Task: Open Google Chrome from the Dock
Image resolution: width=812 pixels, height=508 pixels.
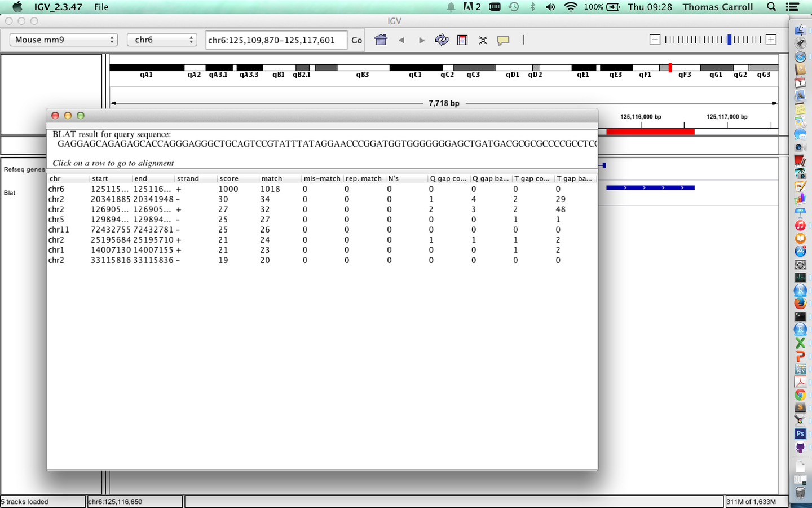Action: pyautogui.click(x=800, y=395)
